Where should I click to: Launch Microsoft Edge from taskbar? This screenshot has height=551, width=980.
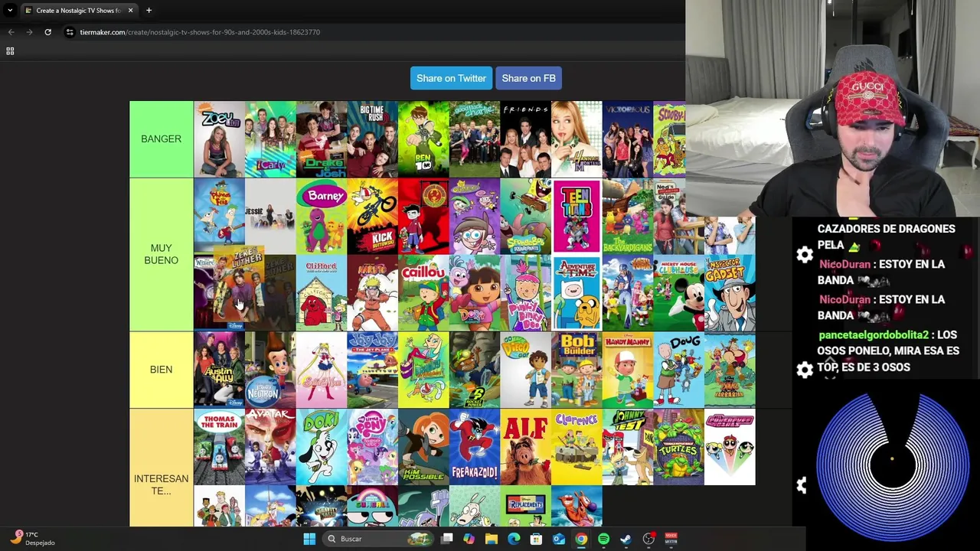[514, 539]
